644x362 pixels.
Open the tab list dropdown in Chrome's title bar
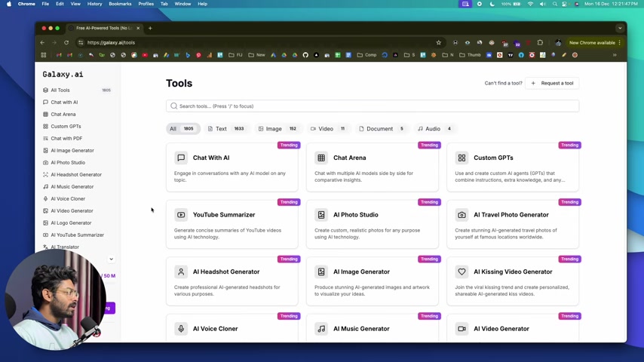(x=620, y=29)
